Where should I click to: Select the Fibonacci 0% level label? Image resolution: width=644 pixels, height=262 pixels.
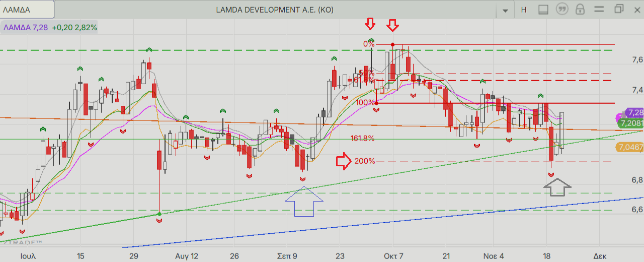369,44
